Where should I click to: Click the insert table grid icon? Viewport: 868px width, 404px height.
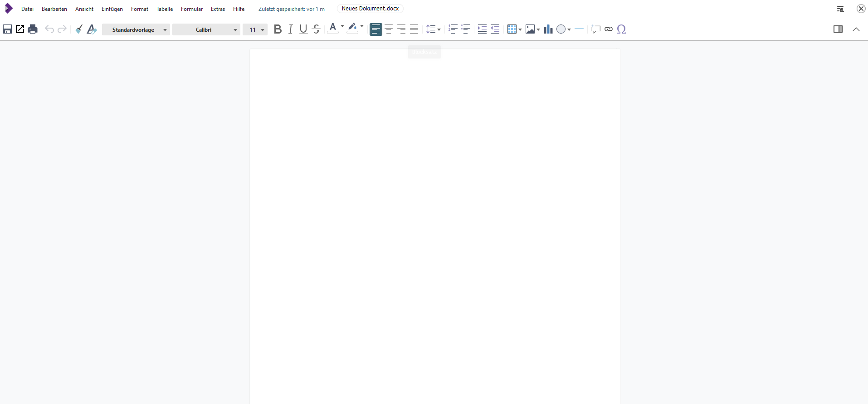(x=512, y=29)
